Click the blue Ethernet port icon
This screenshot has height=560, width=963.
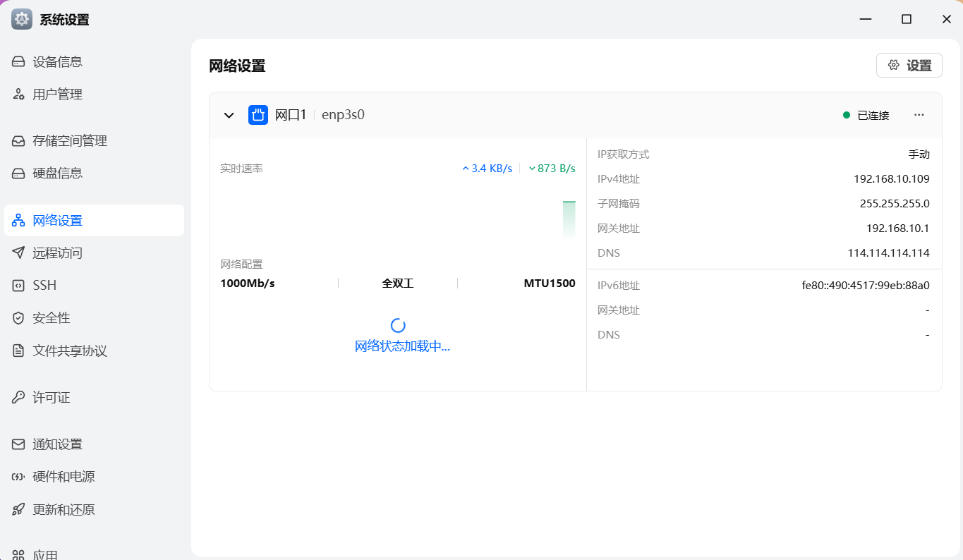point(258,115)
